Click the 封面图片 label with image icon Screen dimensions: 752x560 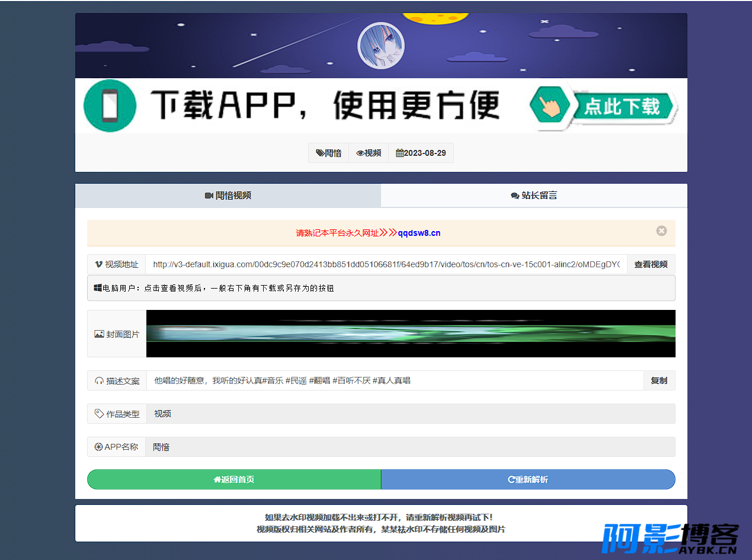pyautogui.click(x=117, y=334)
